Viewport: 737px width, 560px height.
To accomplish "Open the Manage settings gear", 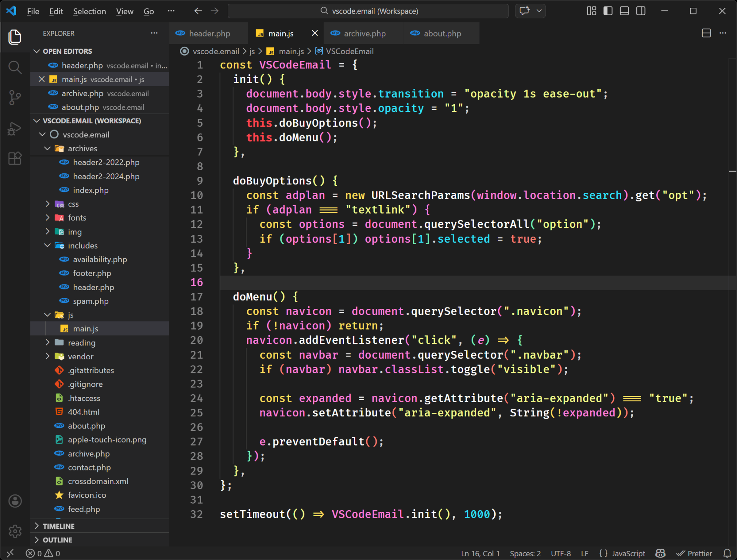I will click(15, 531).
